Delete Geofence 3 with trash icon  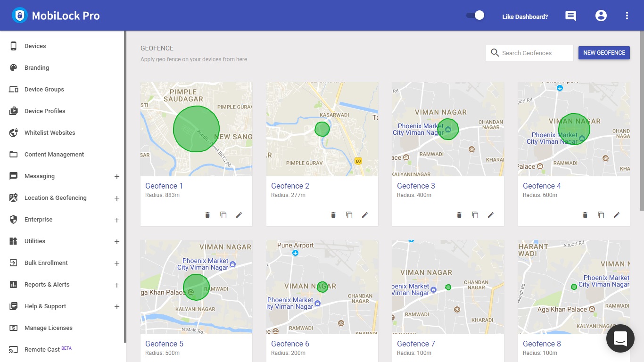[459, 215]
